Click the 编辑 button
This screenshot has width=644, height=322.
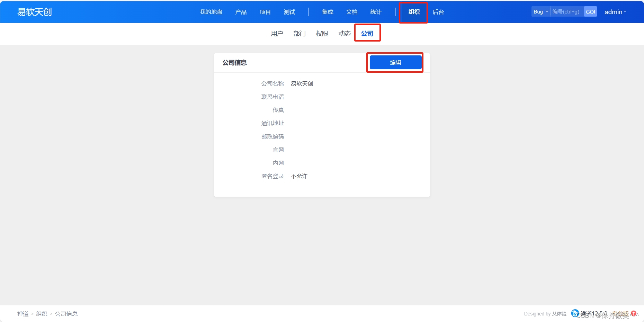point(395,62)
